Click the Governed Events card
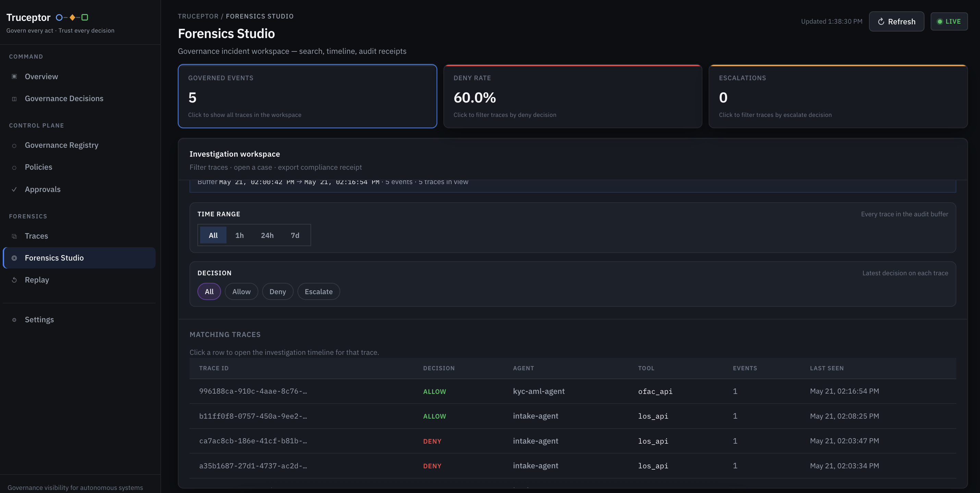980x493 pixels. [307, 96]
